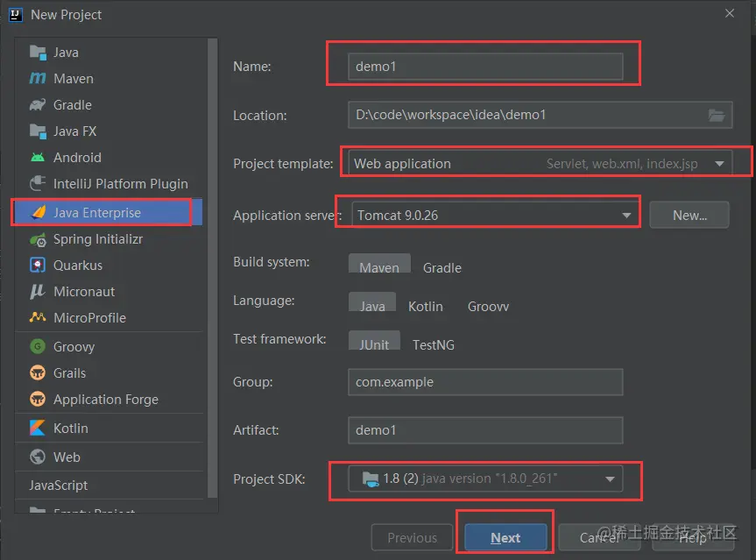The width and height of the screenshot is (756, 560).
Task: Click the IntelliJ Platform Plugin icon
Action: click(38, 184)
